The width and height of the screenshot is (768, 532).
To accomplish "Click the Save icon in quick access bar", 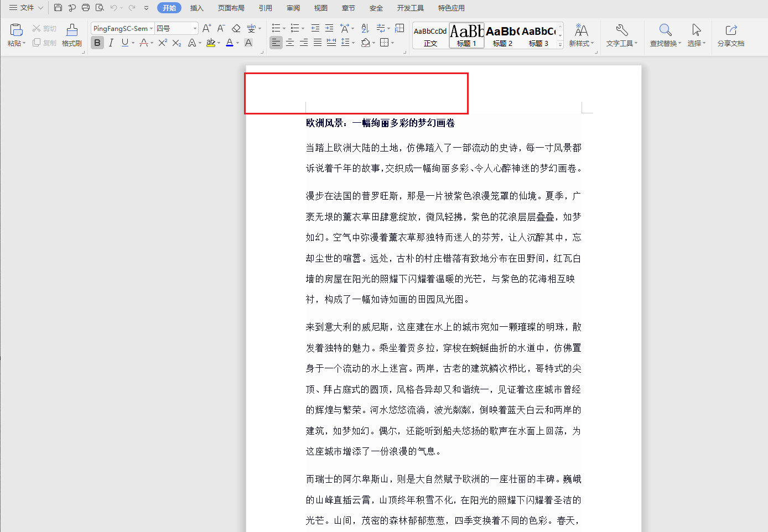I will click(58, 8).
